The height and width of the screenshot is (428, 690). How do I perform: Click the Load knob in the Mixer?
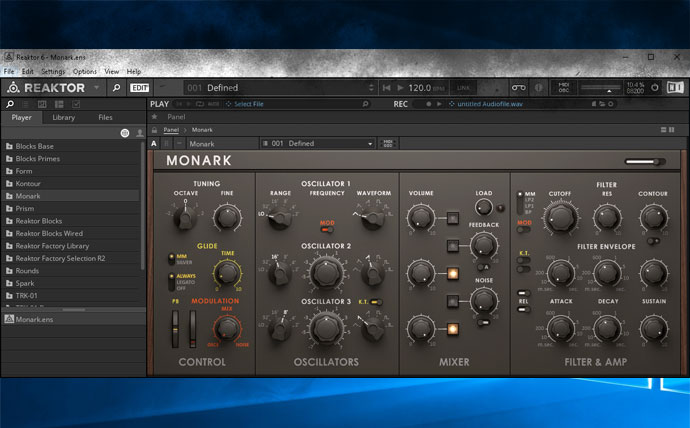484,207
